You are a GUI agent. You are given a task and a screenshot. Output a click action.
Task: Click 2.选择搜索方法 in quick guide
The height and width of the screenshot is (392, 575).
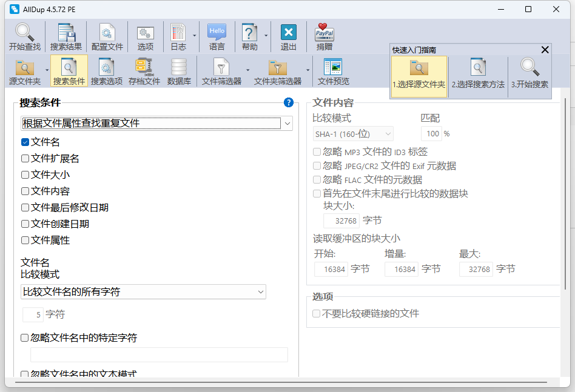478,76
